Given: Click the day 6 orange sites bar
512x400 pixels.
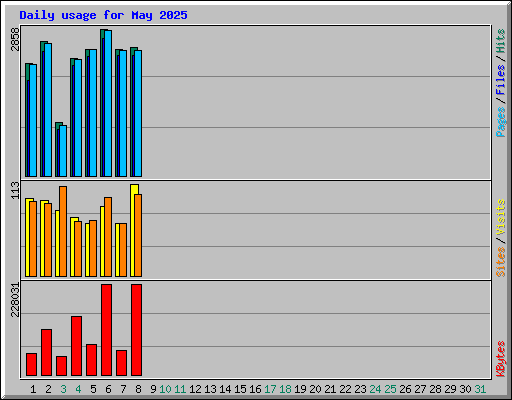Looking at the screenshot, I should click(x=108, y=237).
